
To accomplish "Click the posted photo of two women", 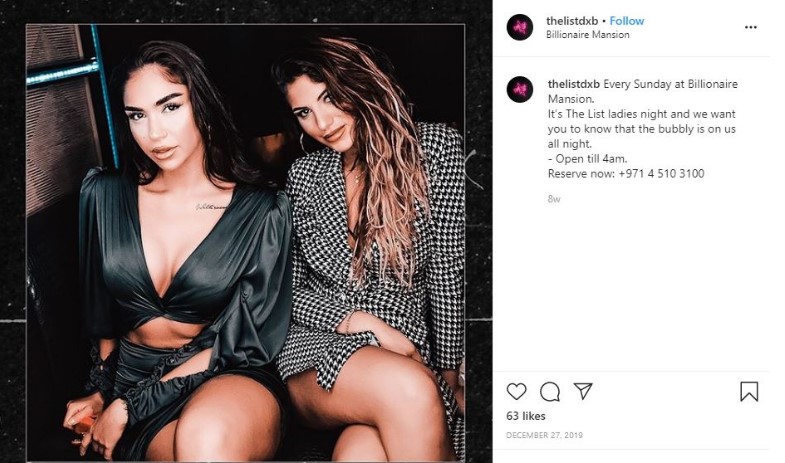I will [245, 242].
